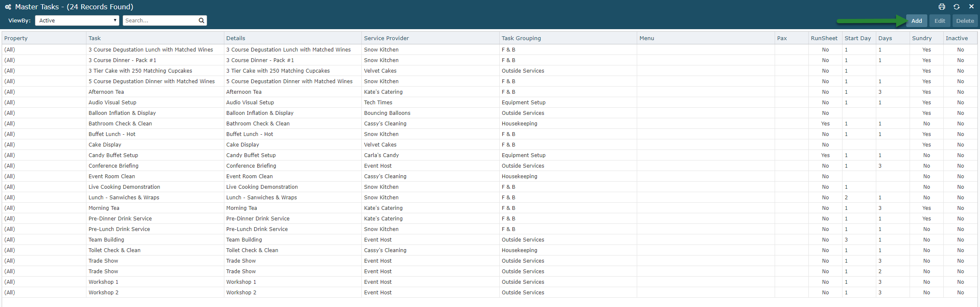The height and width of the screenshot is (307, 980).
Task: Click Kate's Catering in Afternoon Tea row
Action: 383,92
